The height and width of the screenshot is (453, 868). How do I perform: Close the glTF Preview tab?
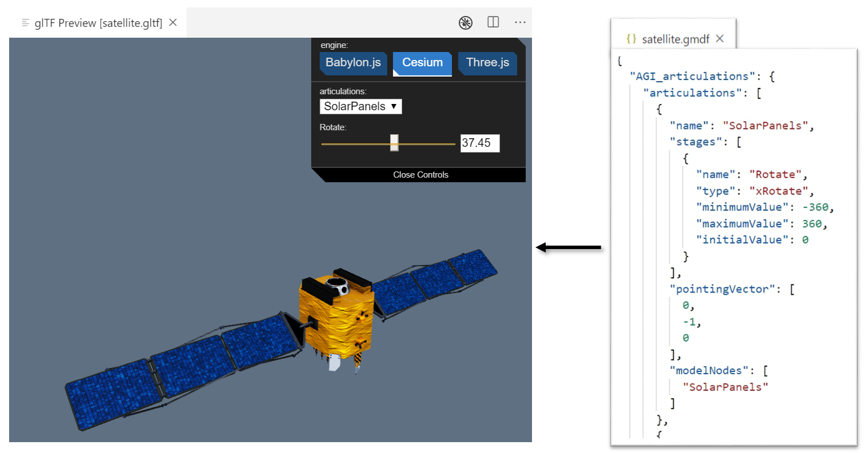(x=173, y=23)
